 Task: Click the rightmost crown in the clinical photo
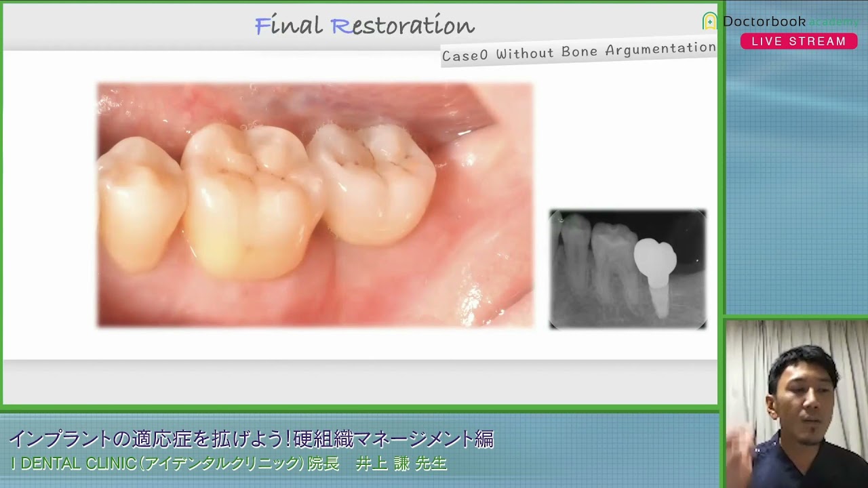pyautogui.click(x=373, y=183)
